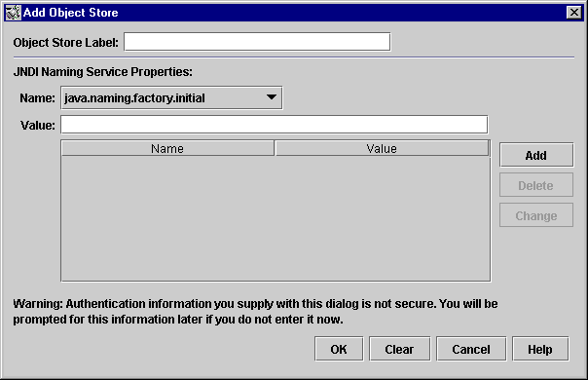
Task: Click the Clear button
Action: [x=399, y=349]
